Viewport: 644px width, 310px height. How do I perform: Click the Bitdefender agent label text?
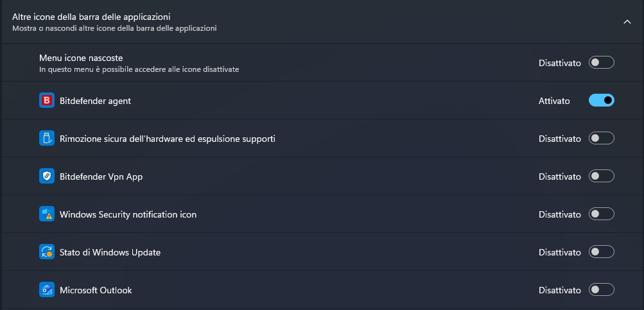coord(95,101)
